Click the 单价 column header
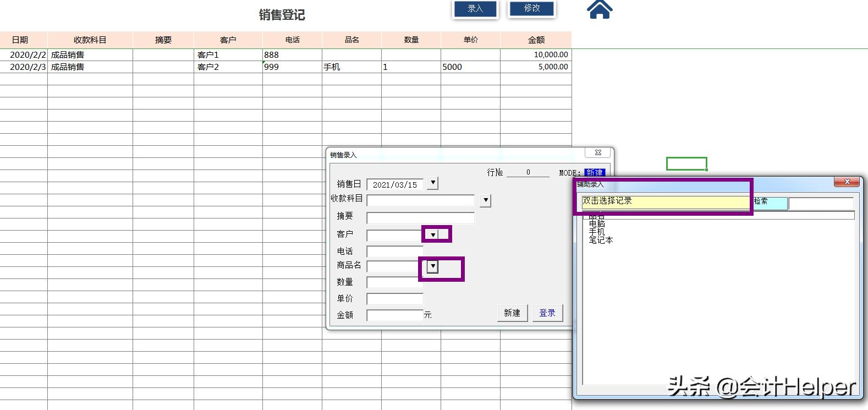This screenshot has width=868, height=410. click(471, 40)
